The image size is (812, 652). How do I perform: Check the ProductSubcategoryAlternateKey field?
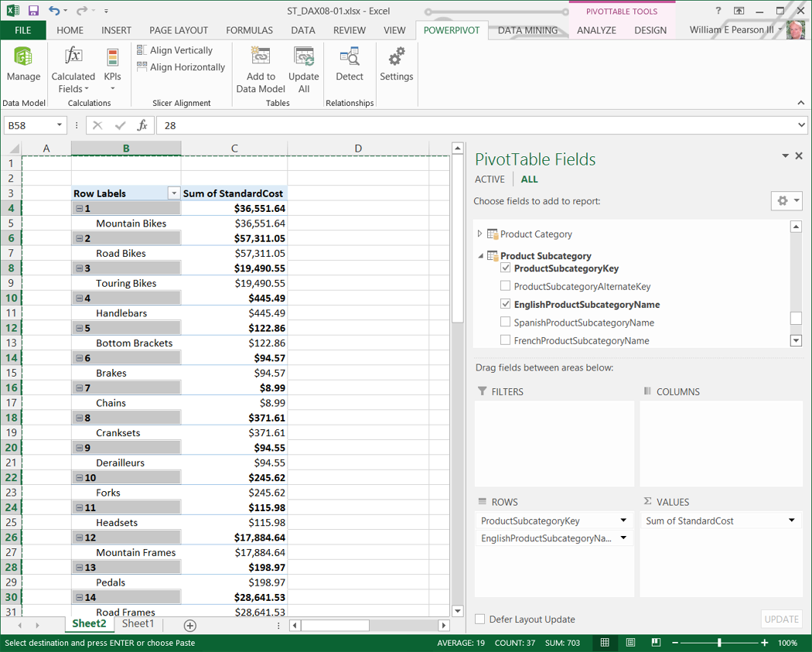[506, 286]
